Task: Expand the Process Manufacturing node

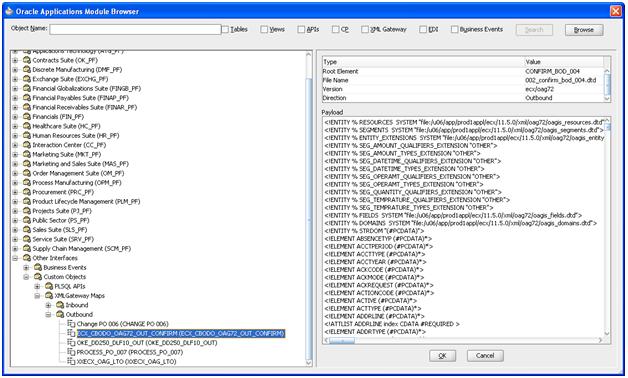Action: [15, 183]
